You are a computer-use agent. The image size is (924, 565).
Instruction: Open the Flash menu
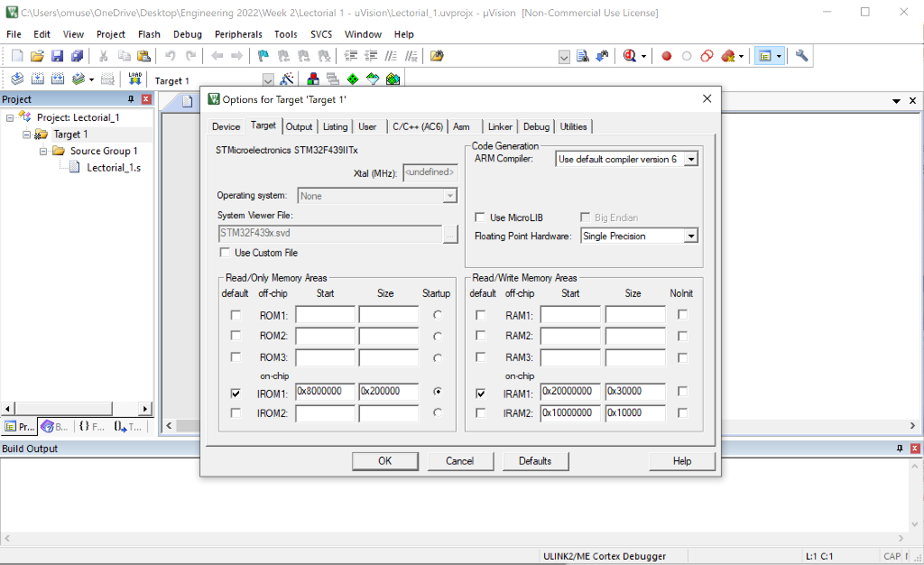149,34
